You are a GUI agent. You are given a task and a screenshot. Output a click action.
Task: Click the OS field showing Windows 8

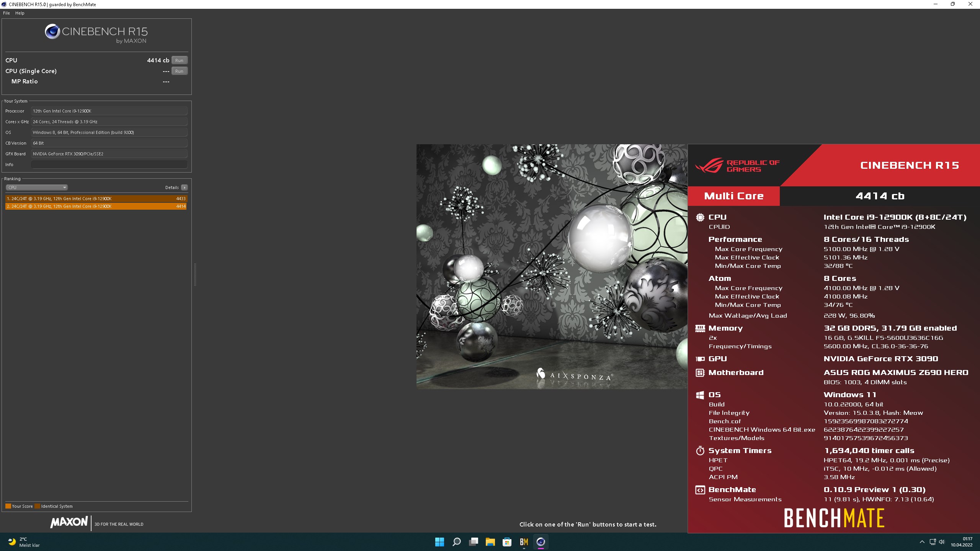tap(109, 132)
